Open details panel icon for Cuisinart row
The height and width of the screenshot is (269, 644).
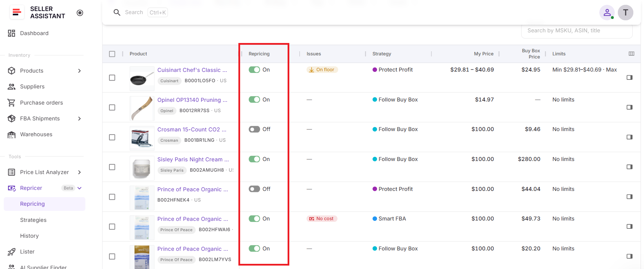pos(630,77)
